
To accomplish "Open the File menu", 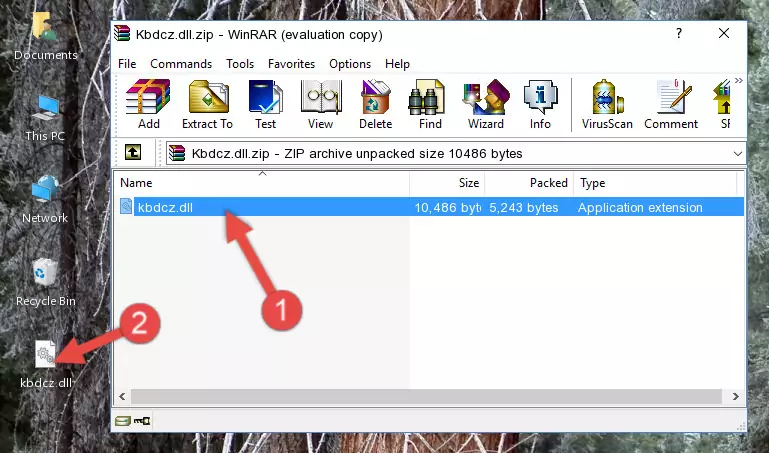I will click(x=127, y=64).
